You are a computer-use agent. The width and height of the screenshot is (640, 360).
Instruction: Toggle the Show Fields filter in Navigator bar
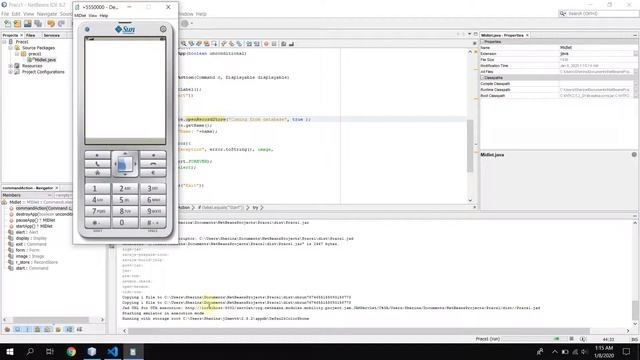(18, 329)
